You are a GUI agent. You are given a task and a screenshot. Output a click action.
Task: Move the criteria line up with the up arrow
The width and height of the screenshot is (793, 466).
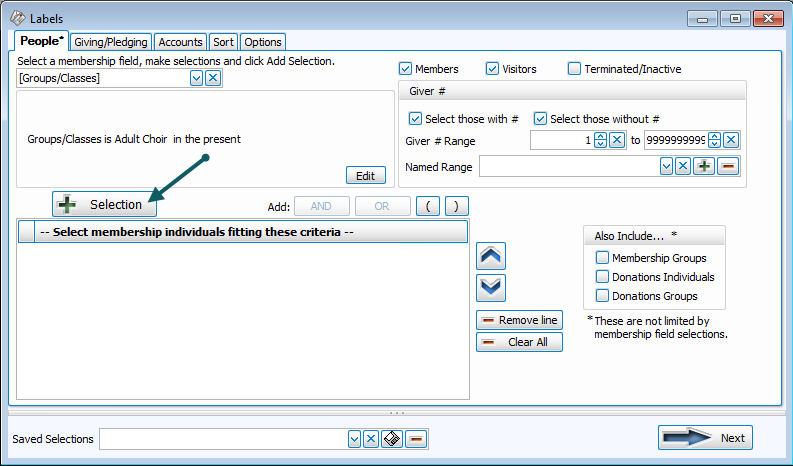[x=492, y=255]
